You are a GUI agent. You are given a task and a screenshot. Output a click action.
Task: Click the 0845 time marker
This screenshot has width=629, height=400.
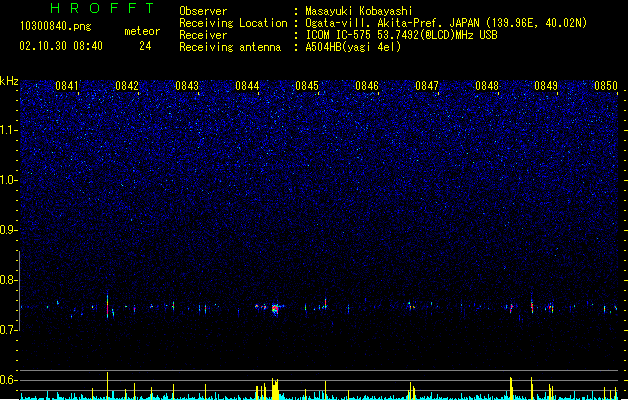tap(307, 86)
